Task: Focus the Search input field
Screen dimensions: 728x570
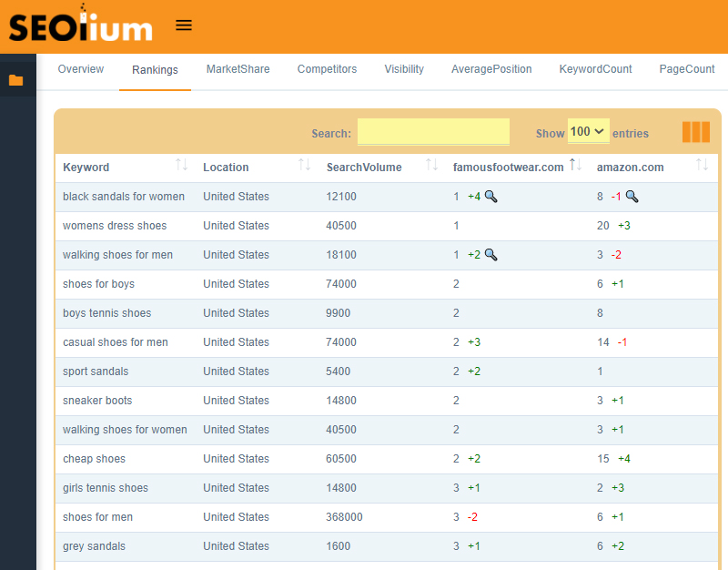Action: [x=433, y=132]
